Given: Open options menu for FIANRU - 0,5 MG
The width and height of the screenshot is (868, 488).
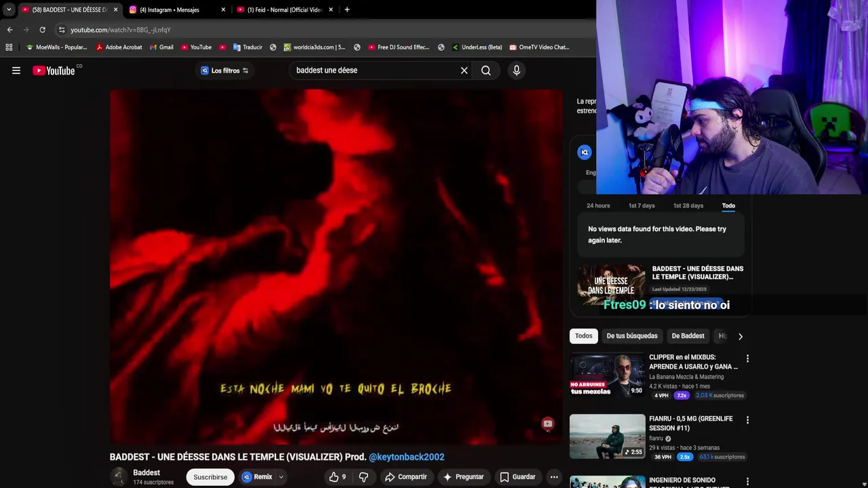Looking at the screenshot, I should click(x=747, y=420).
